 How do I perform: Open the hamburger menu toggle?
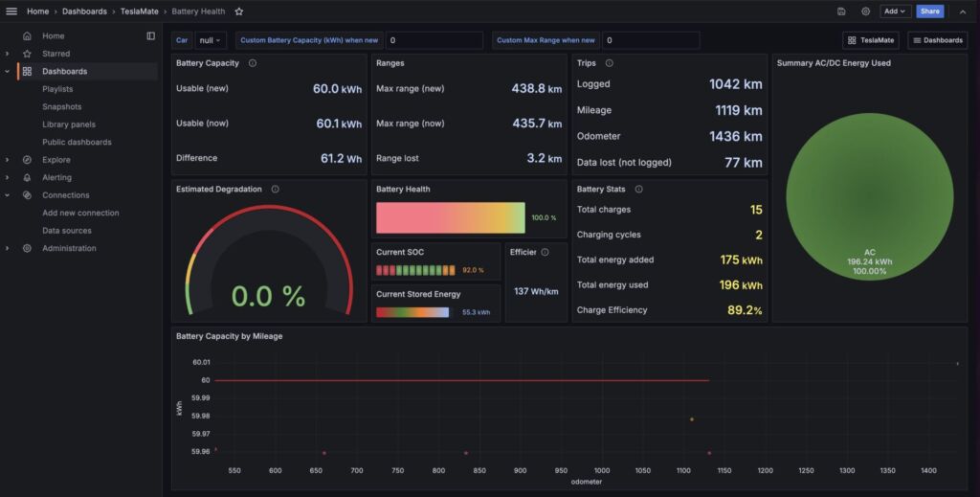coord(11,11)
